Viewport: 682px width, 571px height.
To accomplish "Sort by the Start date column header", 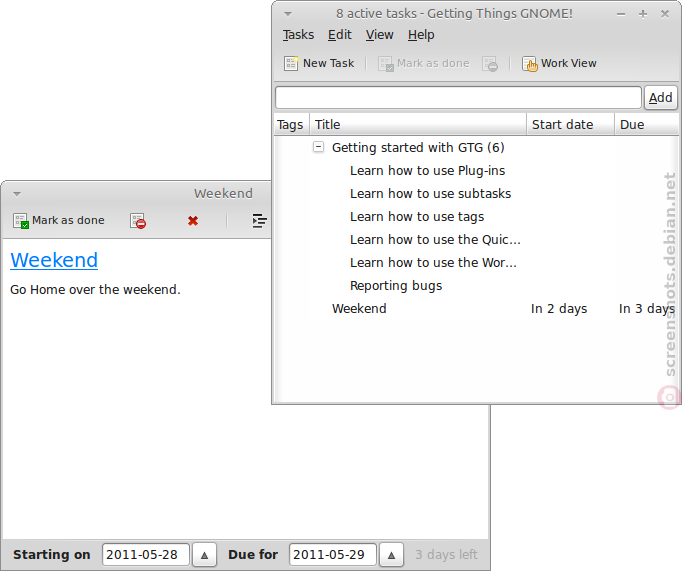I will coord(571,125).
